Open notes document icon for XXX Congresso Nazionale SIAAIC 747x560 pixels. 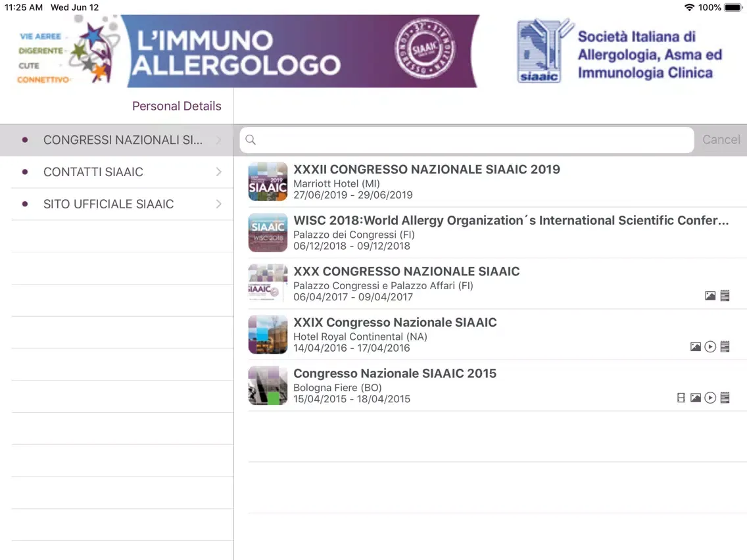[725, 296]
